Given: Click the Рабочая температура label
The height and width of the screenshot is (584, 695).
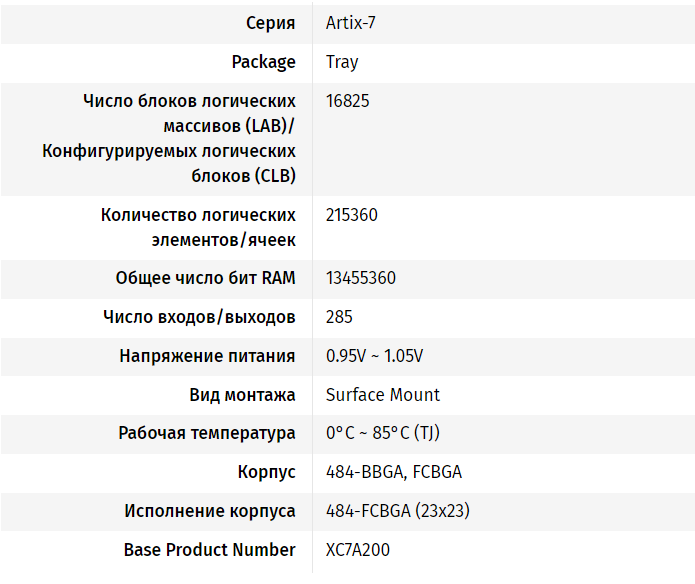Looking at the screenshot, I should [207, 434].
